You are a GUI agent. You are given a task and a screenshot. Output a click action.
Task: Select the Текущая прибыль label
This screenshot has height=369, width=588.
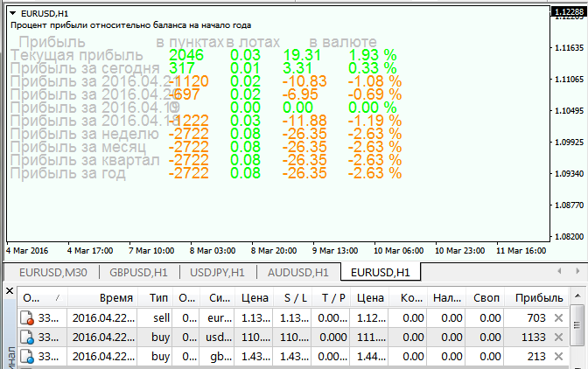click(77, 55)
